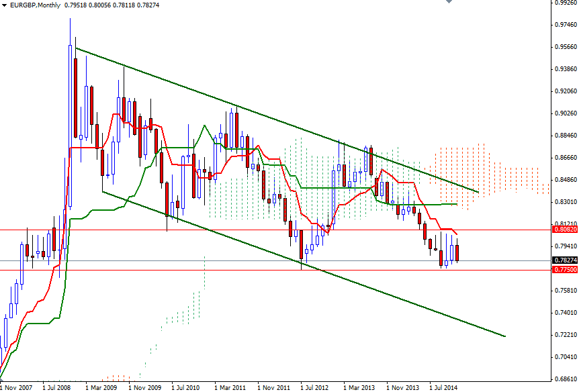Click the 1 Jul 2008 date label
Image resolution: width=579 pixels, height=392 pixels.
(x=58, y=387)
